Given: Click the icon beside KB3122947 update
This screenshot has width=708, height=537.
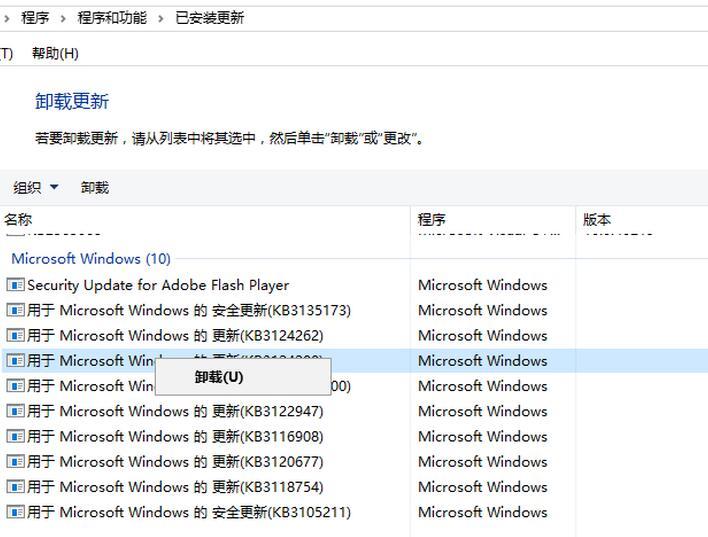Looking at the screenshot, I should coord(15,411).
